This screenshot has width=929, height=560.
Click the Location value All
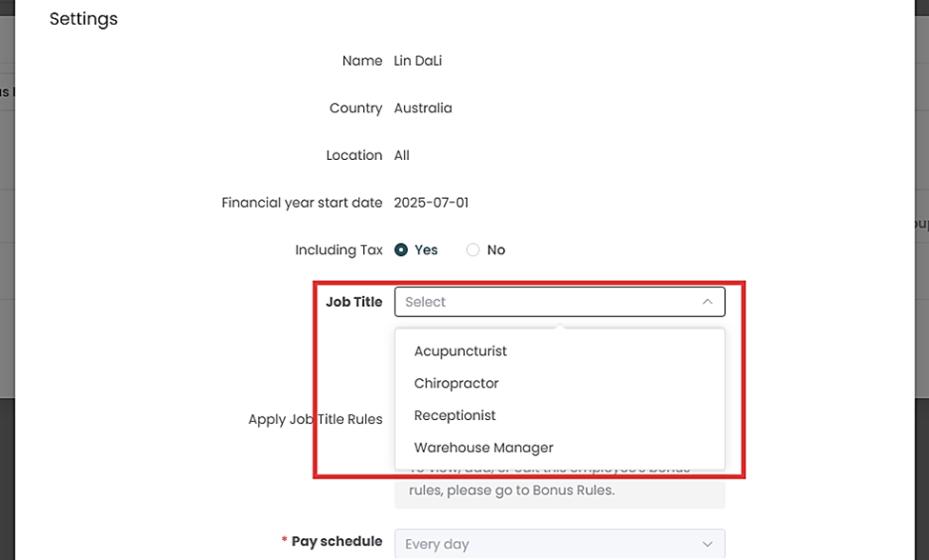[402, 155]
